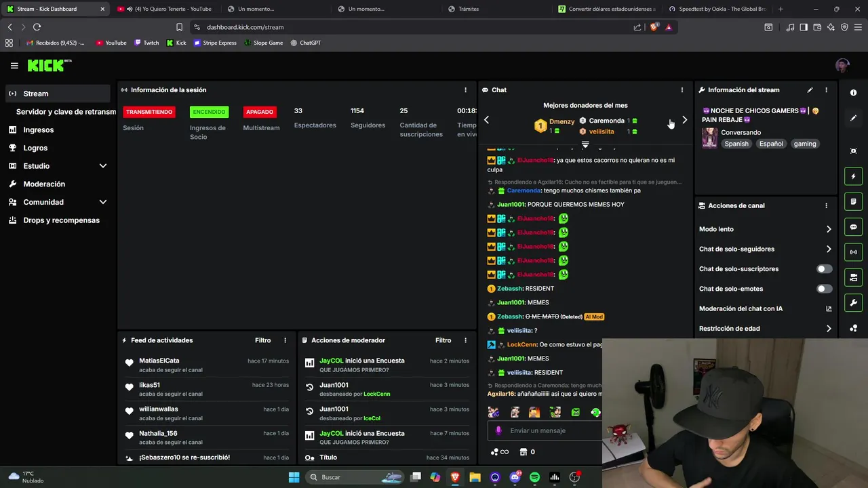
Task: Toggle Chat de solo-emotes switch
Action: coord(824,289)
